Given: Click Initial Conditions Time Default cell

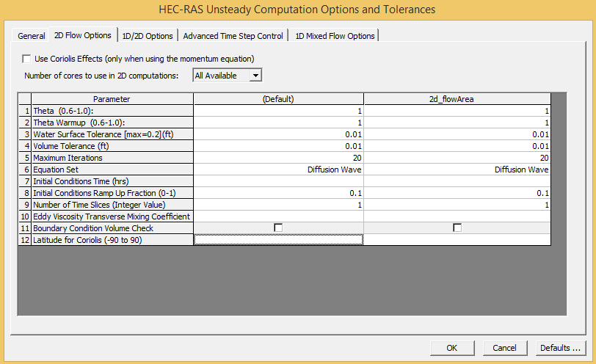Looking at the screenshot, I should pyautogui.click(x=278, y=181).
